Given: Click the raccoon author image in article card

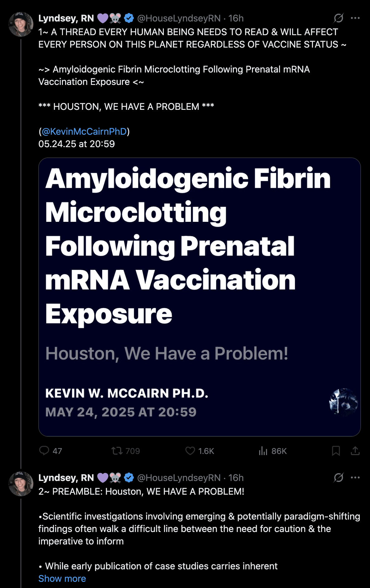Looking at the screenshot, I should coord(344,402).
